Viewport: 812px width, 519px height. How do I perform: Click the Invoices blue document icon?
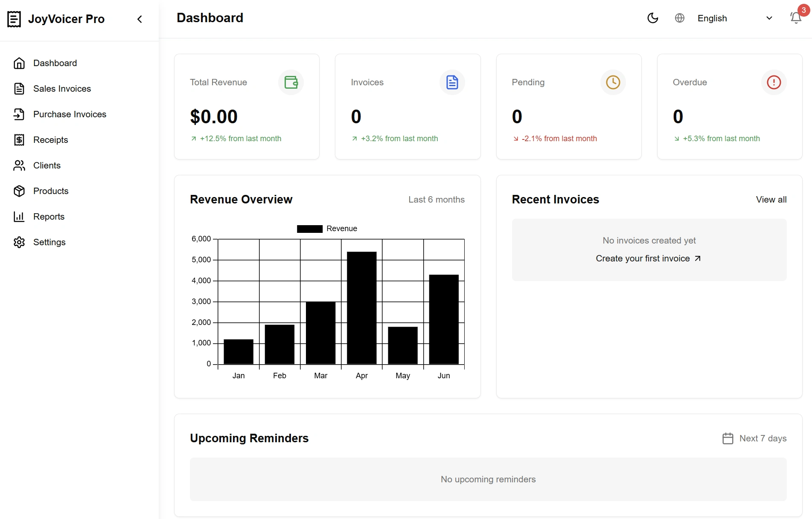pos(452,82)
